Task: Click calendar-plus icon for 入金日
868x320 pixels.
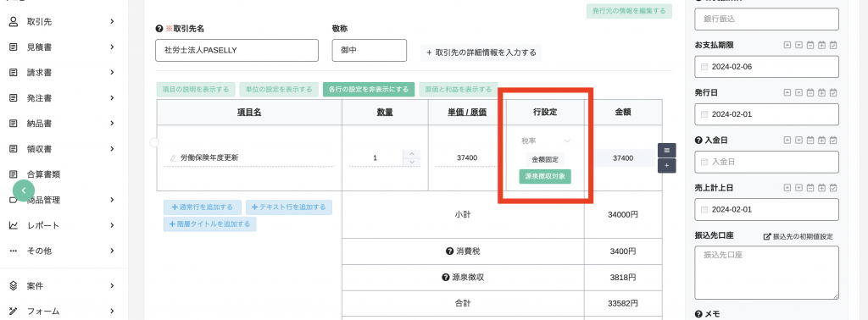Action: coord(822,141)
